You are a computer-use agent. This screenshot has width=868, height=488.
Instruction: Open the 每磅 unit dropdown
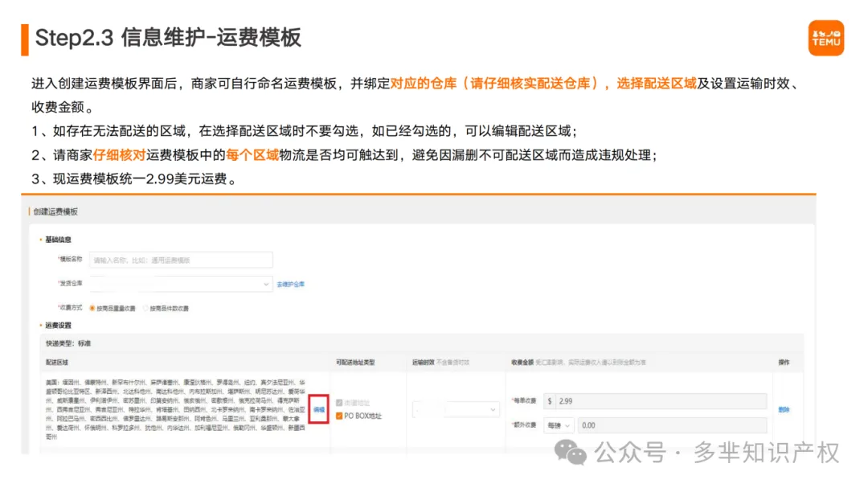tap(559, 425)
